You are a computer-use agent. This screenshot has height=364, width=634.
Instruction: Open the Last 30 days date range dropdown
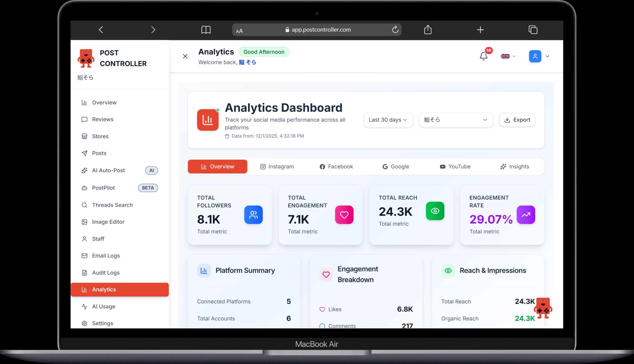[x=388, y=120]
